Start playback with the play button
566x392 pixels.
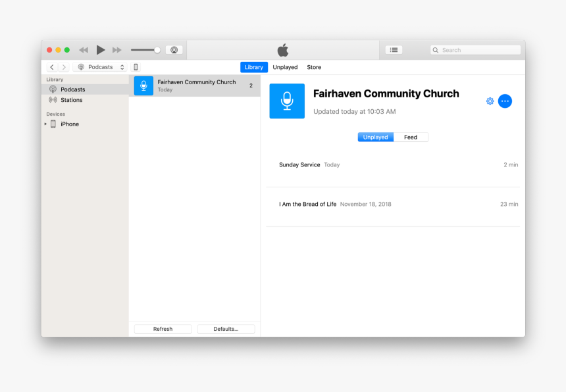pyautogui.click(x=100, y=50)
